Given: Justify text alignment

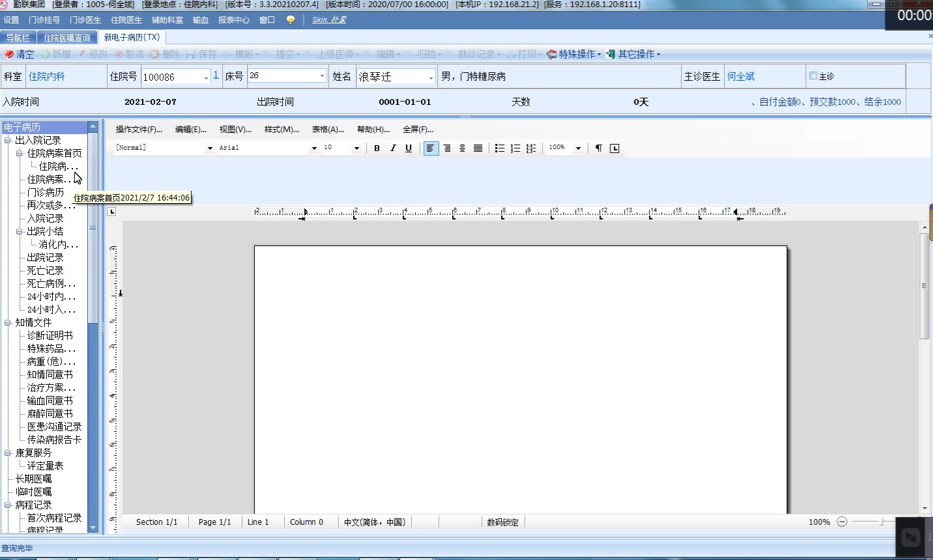Looking at the screenshot, I should point(478,148).
